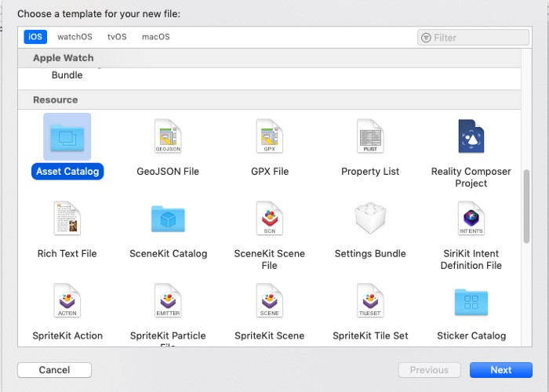
Task: Click the "SceneKit Scene File" label
Action: [x=270, y=260]
